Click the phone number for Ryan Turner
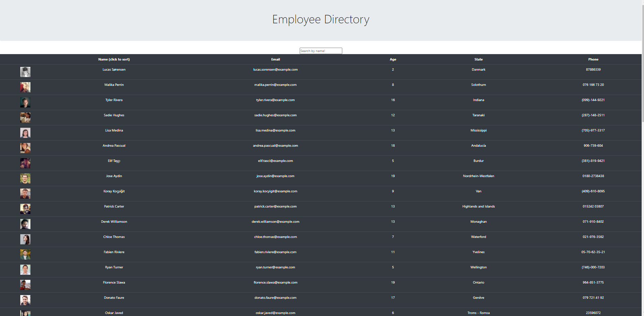The height and width of the screenshot is (316, 644). tap(593, 267)
